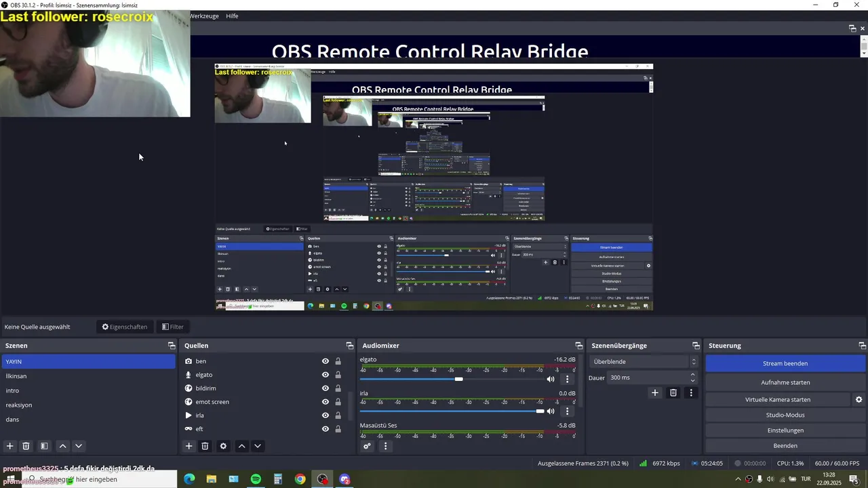Show hidden system tray icons chevron
The image size is (868, 488).
[738, 480]
